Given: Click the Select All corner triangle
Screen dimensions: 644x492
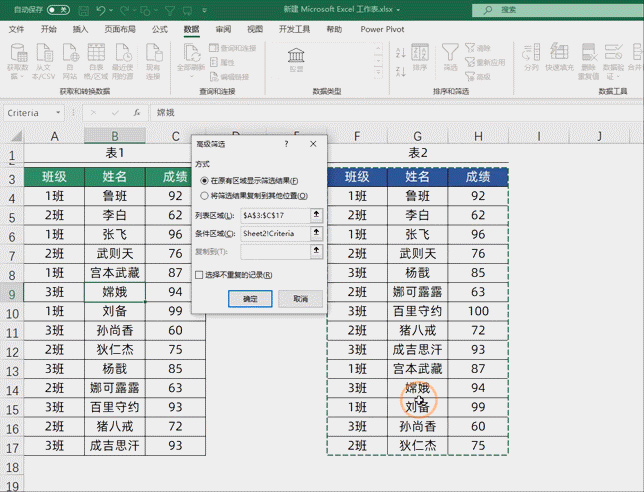Looking at the screenshot, I should click(16, 136).
